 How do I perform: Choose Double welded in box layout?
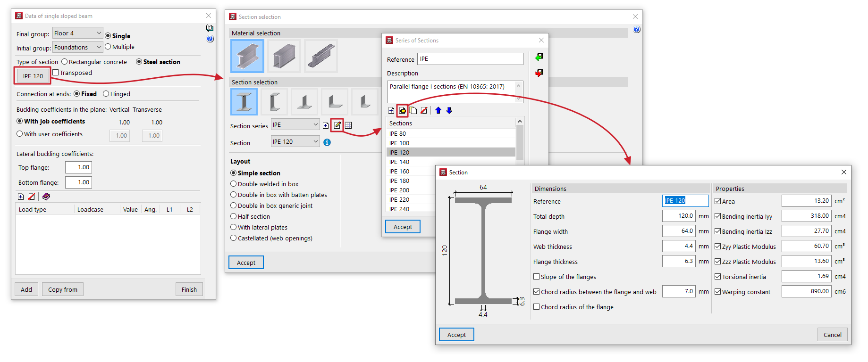233,184
